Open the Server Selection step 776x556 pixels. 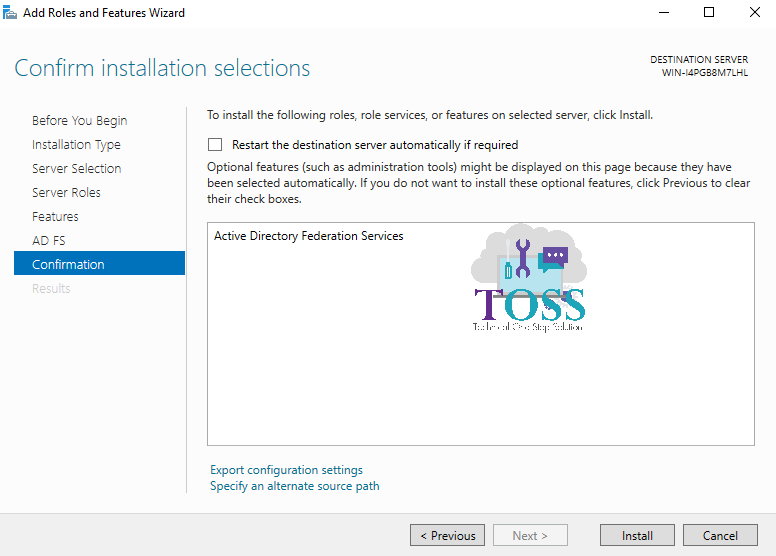[76, 168]
